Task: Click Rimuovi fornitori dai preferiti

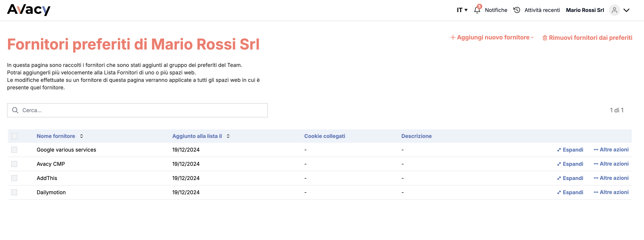Action: (587, 38)
